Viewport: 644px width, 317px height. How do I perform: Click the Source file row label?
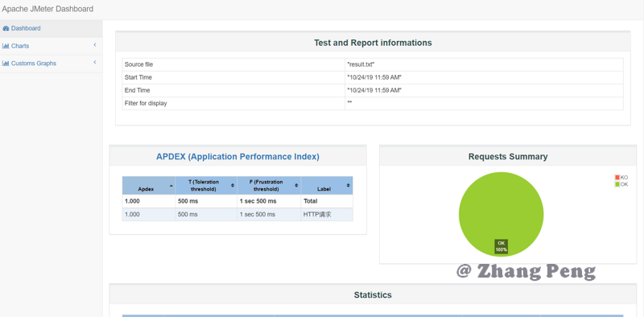(138, 64)
